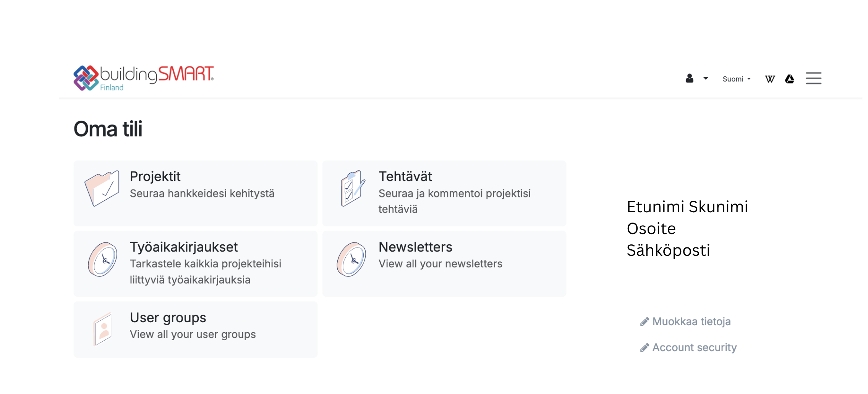Click the buildingSMART Finland logo

[144, 78]
